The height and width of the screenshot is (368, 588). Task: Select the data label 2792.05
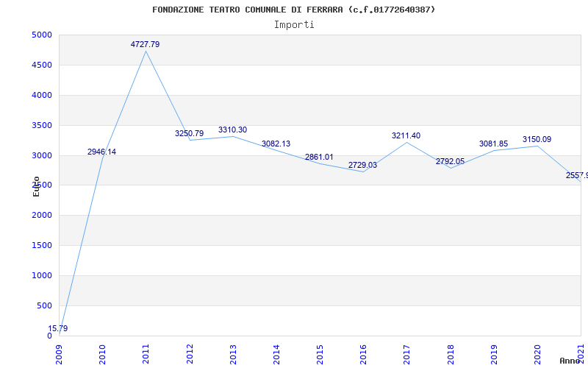click(450, 161)
